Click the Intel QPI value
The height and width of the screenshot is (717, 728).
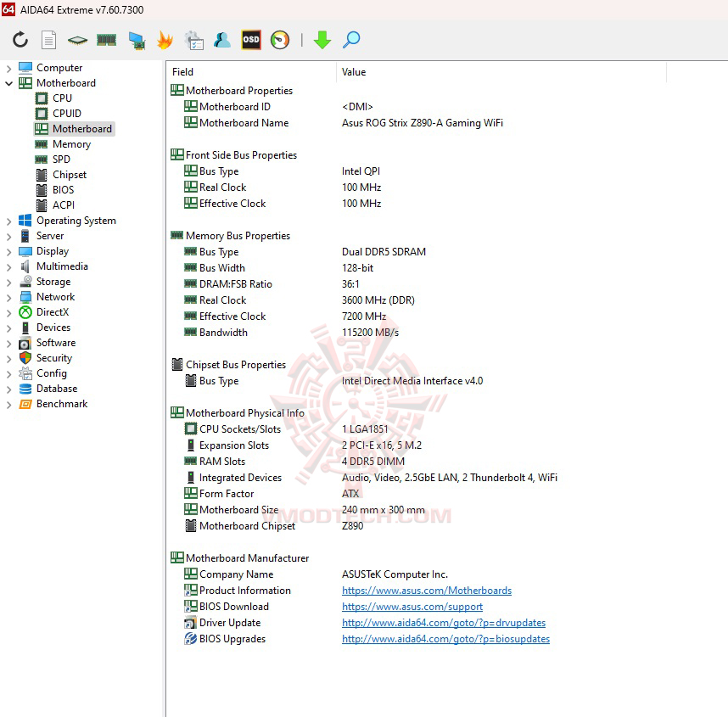click(x=361, y=171)
